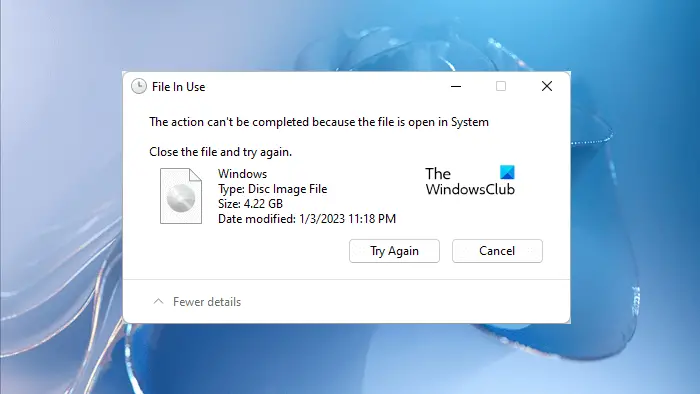Click the clock icon in title bar

click(139, 87)
